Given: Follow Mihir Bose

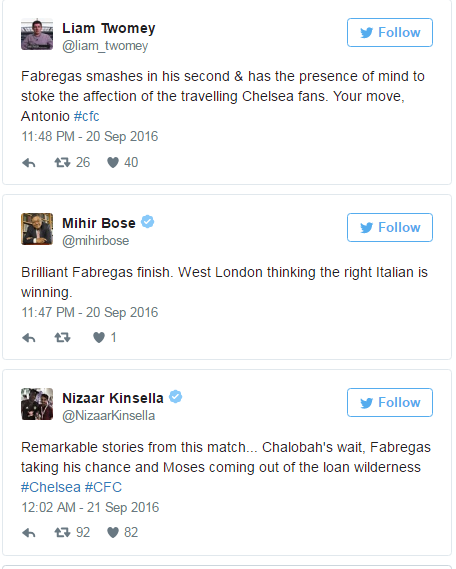Looking at the screenshot, I should click(x=390, y=228).
